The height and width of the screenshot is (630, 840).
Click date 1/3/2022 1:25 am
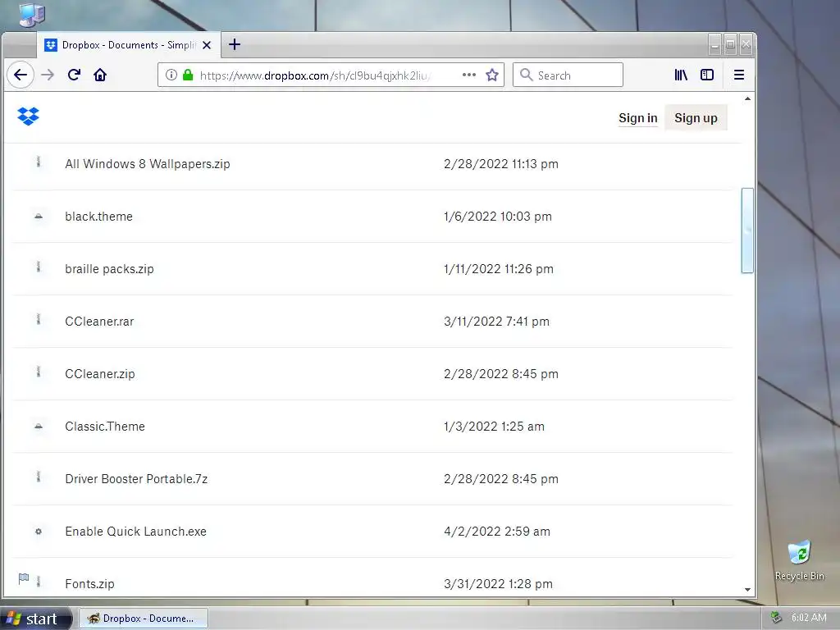tap(494, 427)
